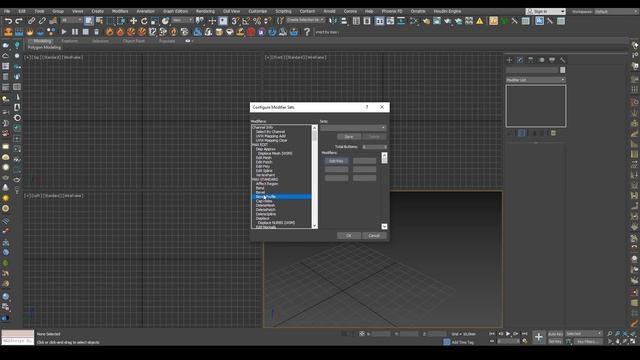The height and width of the screenshot is (360, 640).
Task: Open the Modify tab in command panel
Action: pos(520,60)
